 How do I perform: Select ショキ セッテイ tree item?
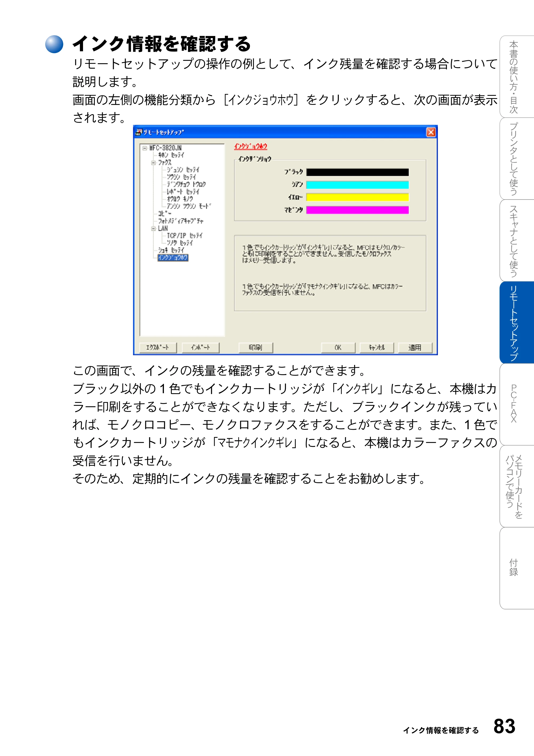[171, 250]
